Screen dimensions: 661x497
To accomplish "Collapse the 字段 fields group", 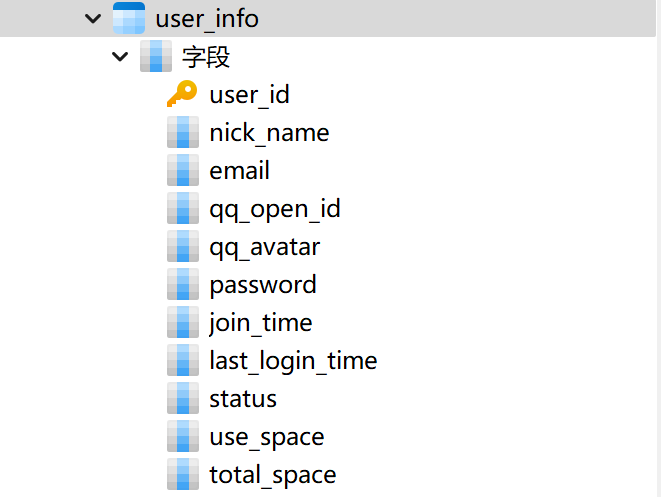I will tap(120, 56).
